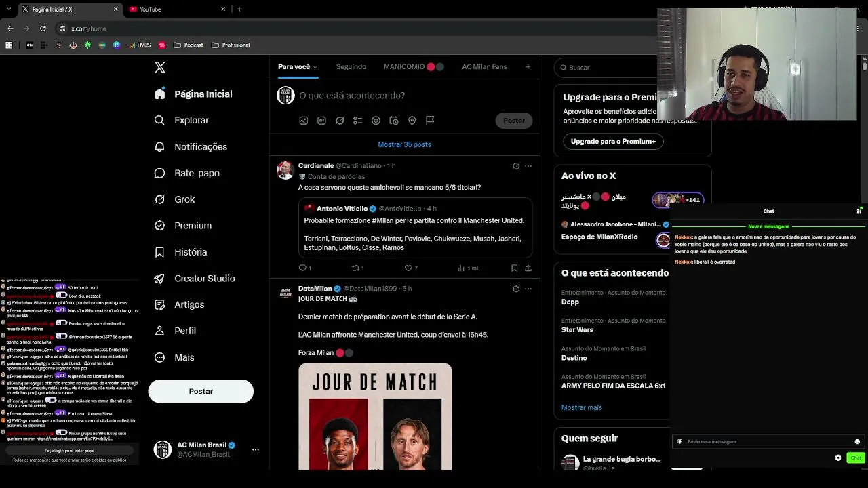The height and width of the screenshot is (488, 868).
Task: Open the Jour de Match image
Action: tap(375, 417)
